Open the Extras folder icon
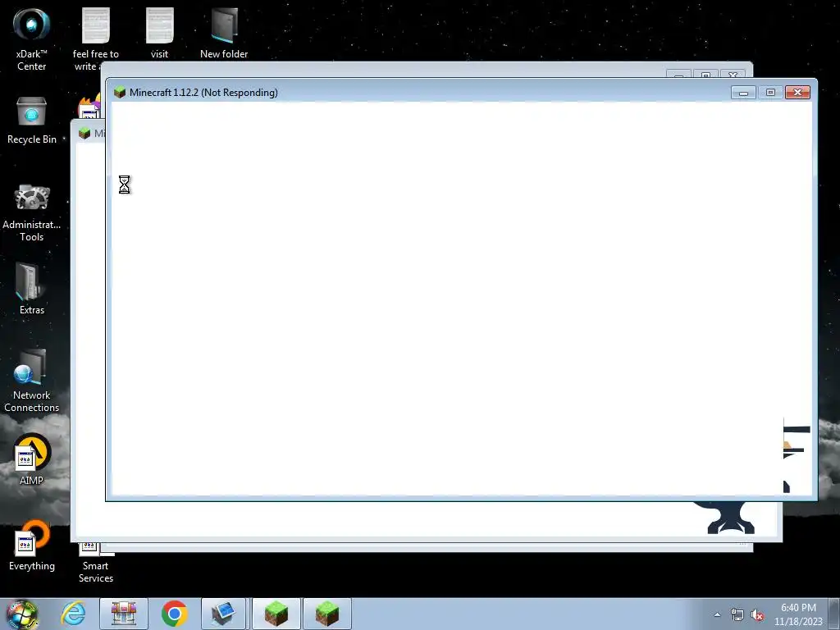The height and width of the screenshot is (630, 840). pyautogui.click(x=32, y=290)
